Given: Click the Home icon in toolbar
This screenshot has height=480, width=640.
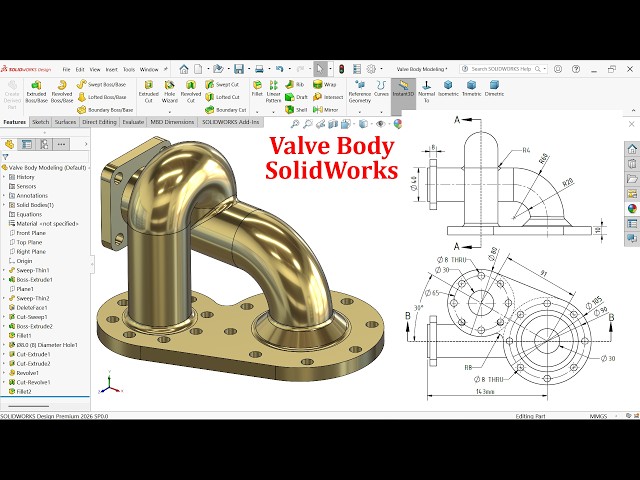Looking at the screenshot, I should point(184,69).
